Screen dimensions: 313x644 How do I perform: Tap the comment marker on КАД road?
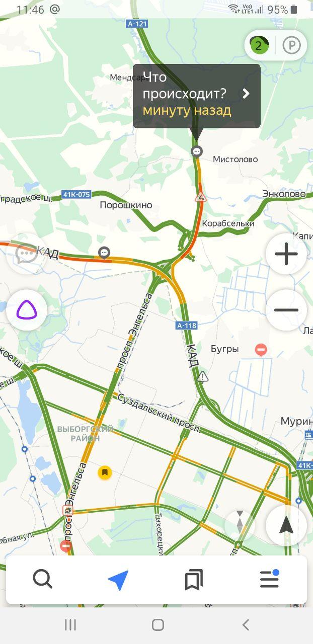tap(104, 252)
